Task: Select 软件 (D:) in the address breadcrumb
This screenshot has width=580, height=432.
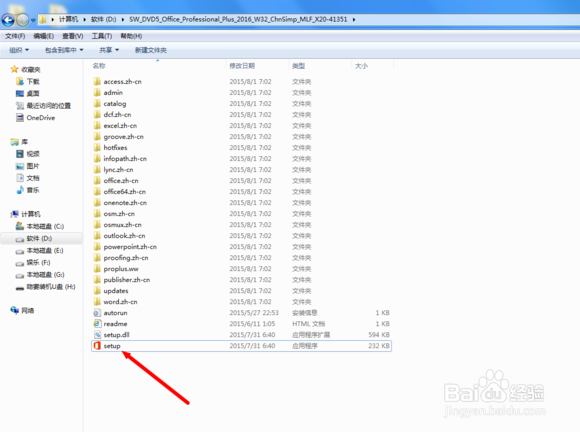Action: point(104,19)
